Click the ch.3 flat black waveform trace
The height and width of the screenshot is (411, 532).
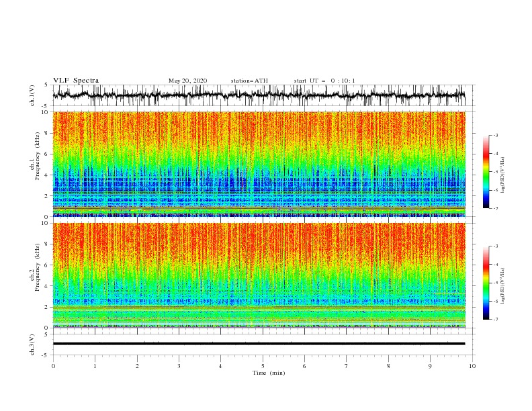coord(259,344)
